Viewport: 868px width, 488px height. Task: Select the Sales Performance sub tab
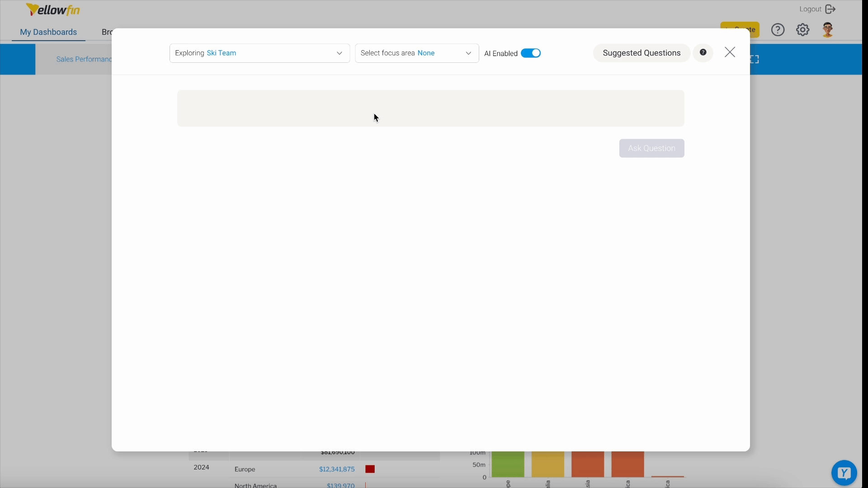(83, 59)
